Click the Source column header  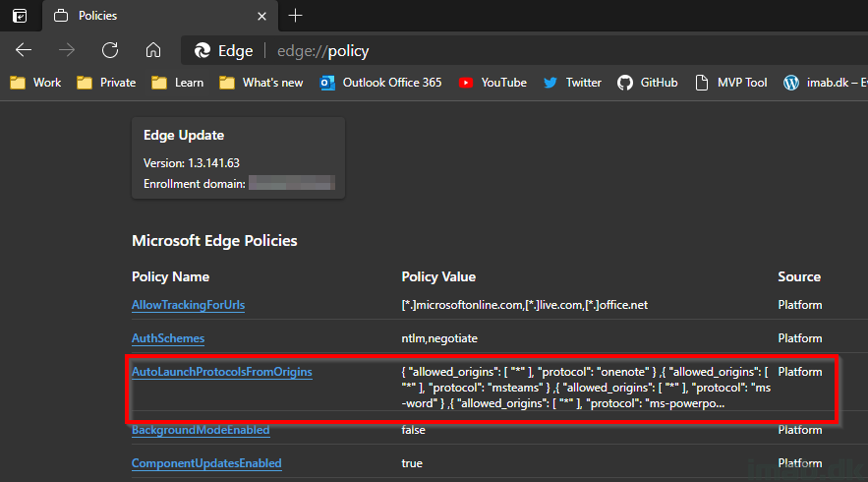point(799,276)
